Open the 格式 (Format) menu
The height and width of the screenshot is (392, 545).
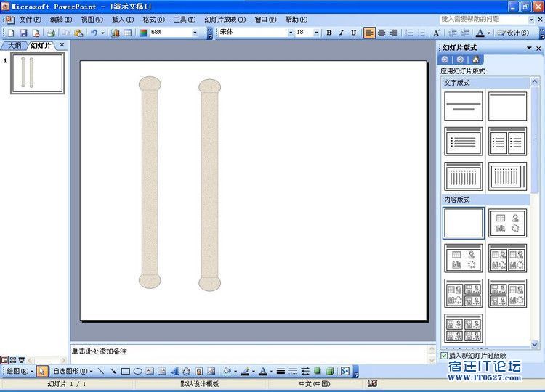tap(153, 20)
